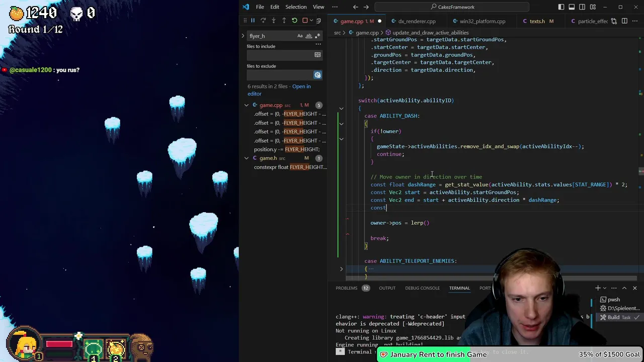The image size is (644, 362).
Task: Open the Edit menu
Action: [x=275, y=7]
